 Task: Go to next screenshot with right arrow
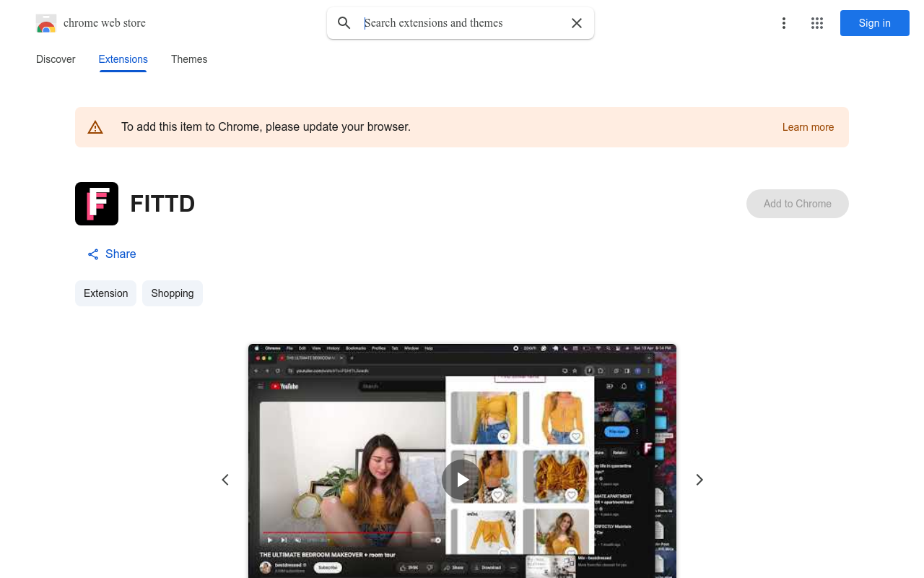coord(699,480)
